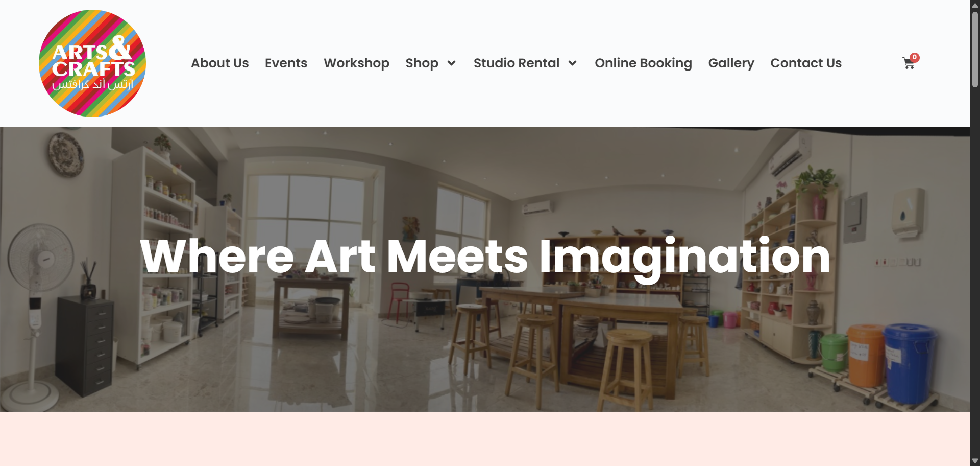Go to the Events page
Viewport: 980px width, 466px height.
(286, 63)
